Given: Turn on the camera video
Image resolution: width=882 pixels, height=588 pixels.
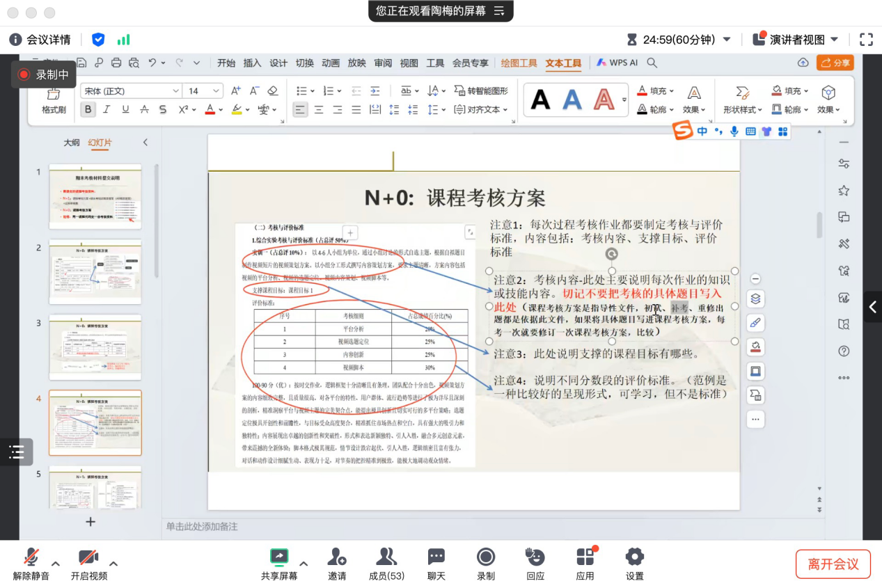Looking at the screenshot, I should [x=88, y=557].
